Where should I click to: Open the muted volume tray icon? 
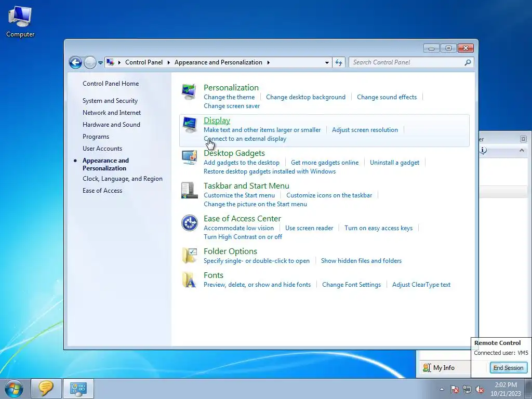pyautogui.click(x=480, y=389)
